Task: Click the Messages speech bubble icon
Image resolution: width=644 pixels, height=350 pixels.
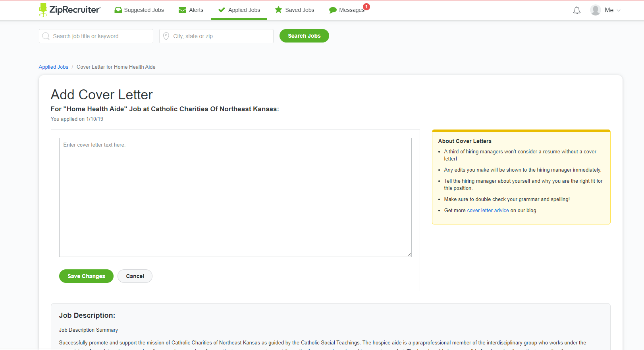Action: pyautogui.click(x=333, y=10)
